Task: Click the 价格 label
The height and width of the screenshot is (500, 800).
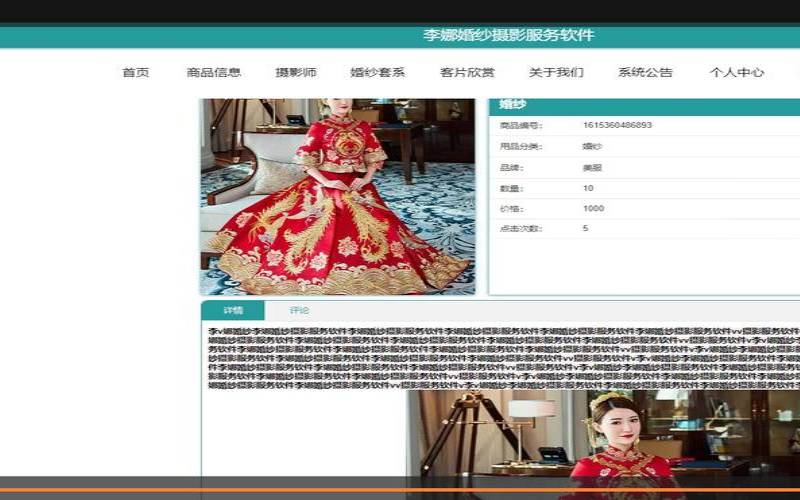Action: click(512, 209)
